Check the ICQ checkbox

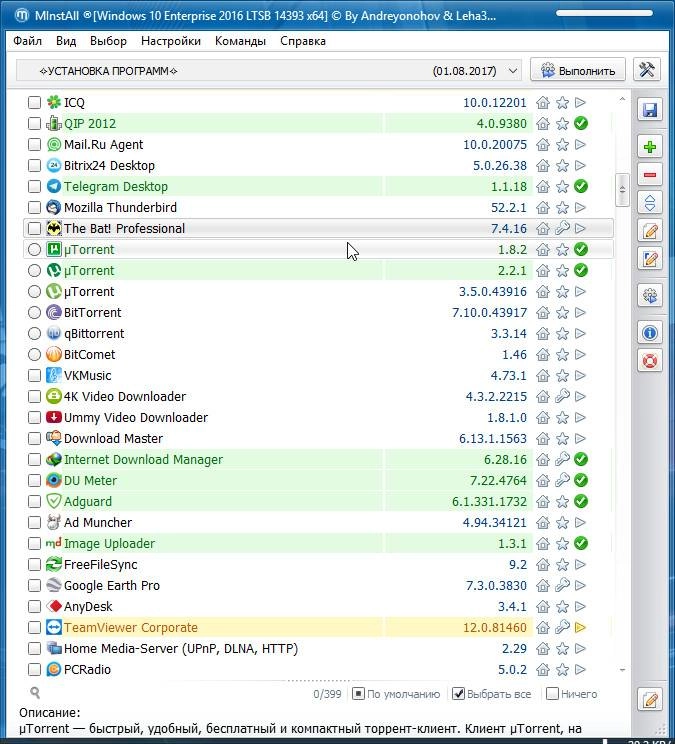[x=34, y=102]
